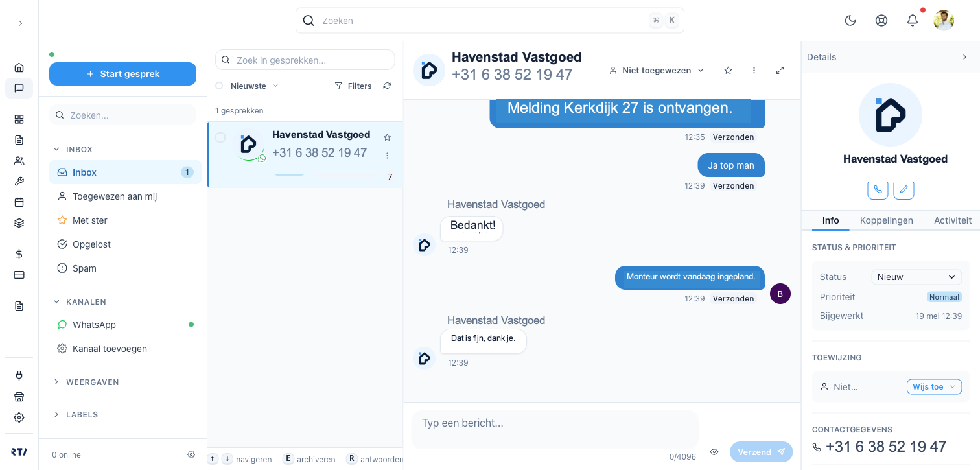Open the Status dropdown showing Nieuw

916,277
